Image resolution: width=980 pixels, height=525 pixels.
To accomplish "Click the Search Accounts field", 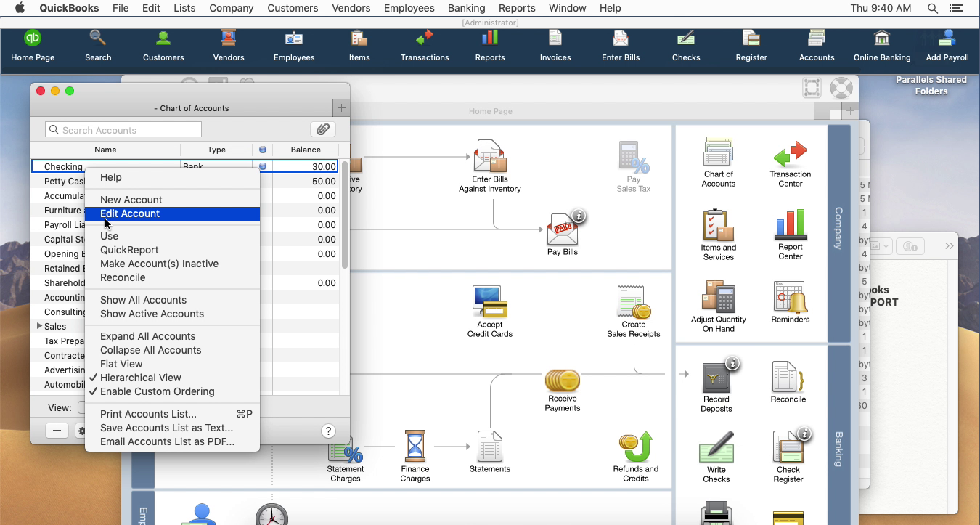I will tap(123, 129).
